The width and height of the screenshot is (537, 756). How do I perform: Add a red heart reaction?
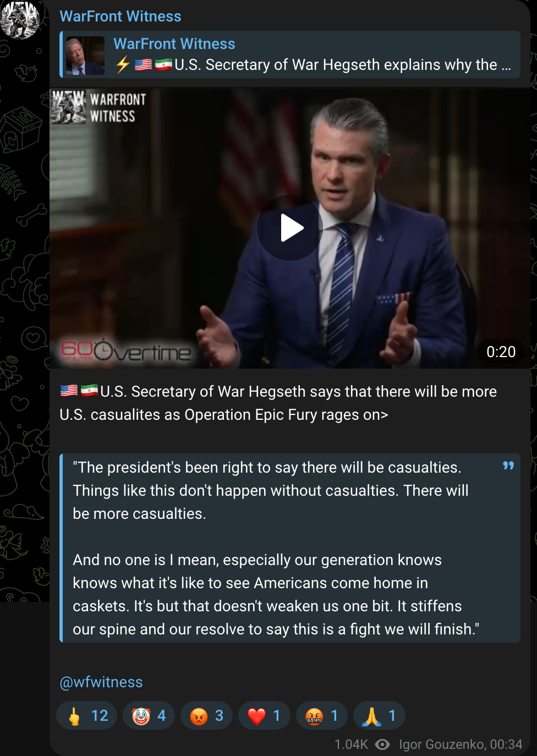pyautogui.click(x=264, y=715)
